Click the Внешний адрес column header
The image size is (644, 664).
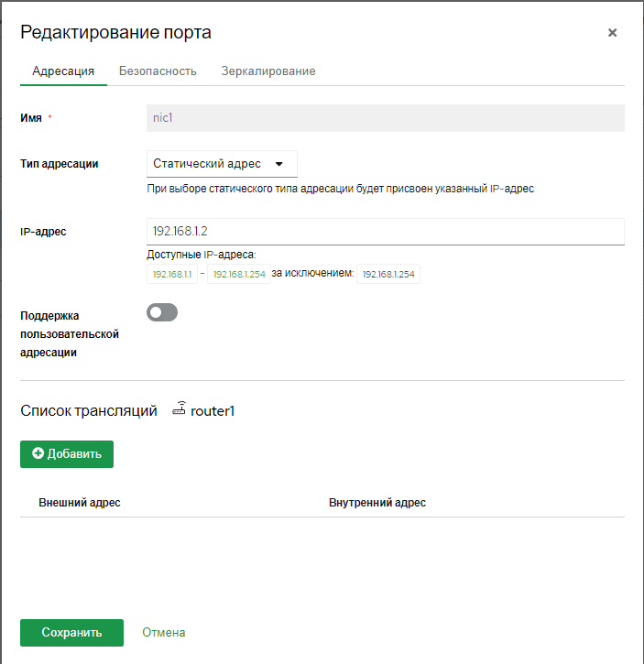pos(80,503)
